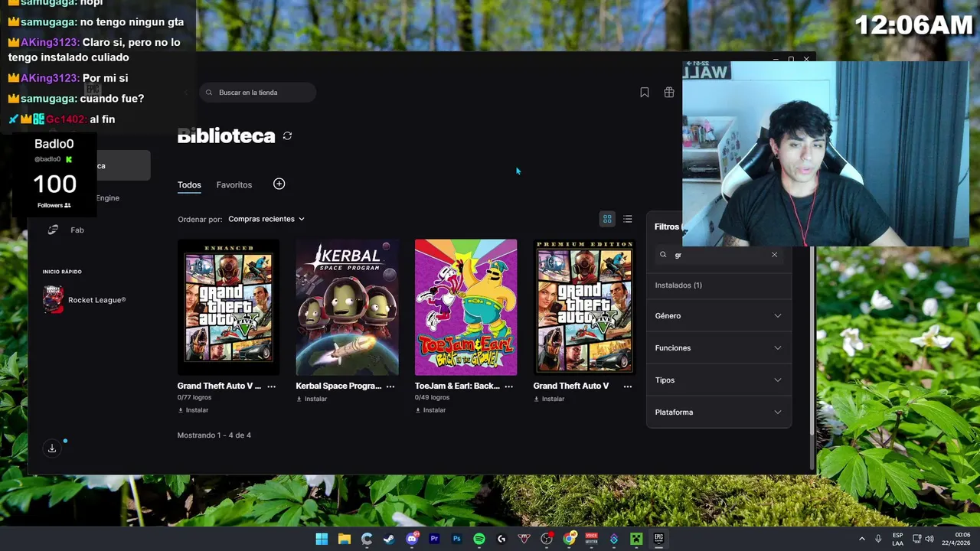The image size is (980, 551).
Task: Open Spotify from the taskbar
Action: (x=479, y=539)
